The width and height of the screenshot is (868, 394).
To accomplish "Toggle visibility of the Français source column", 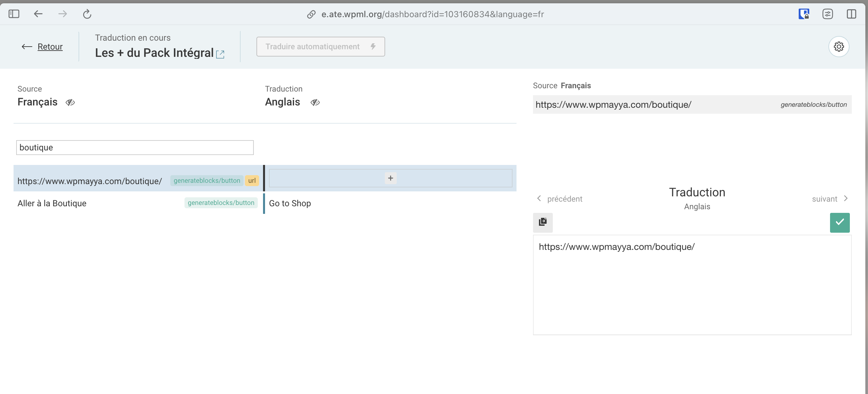I will 70,102.
